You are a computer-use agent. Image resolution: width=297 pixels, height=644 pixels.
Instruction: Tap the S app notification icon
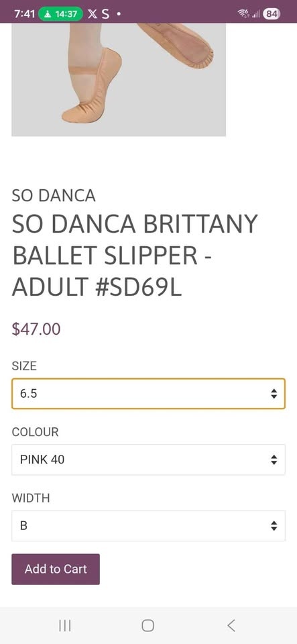click(x=105, y=14)
